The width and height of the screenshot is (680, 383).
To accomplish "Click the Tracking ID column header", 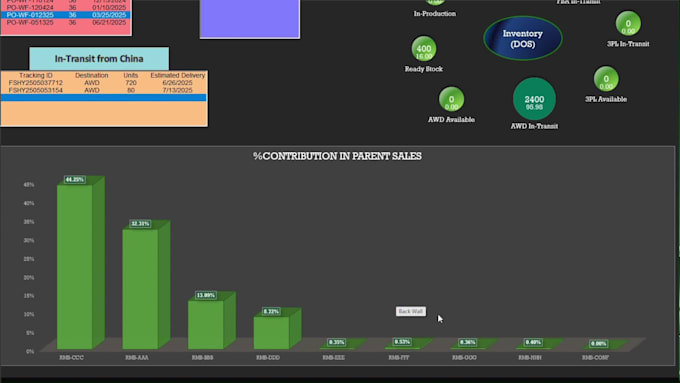I will pos(36,75).
